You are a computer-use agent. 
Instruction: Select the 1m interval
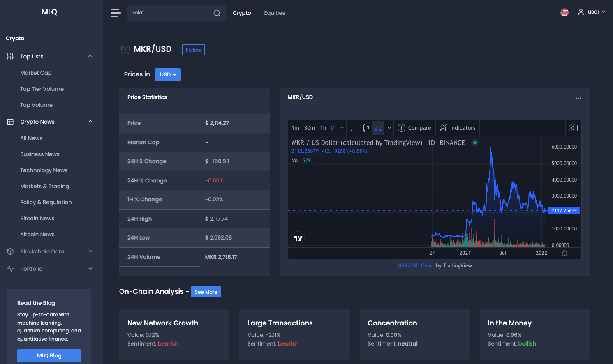(x=295, y=128)
